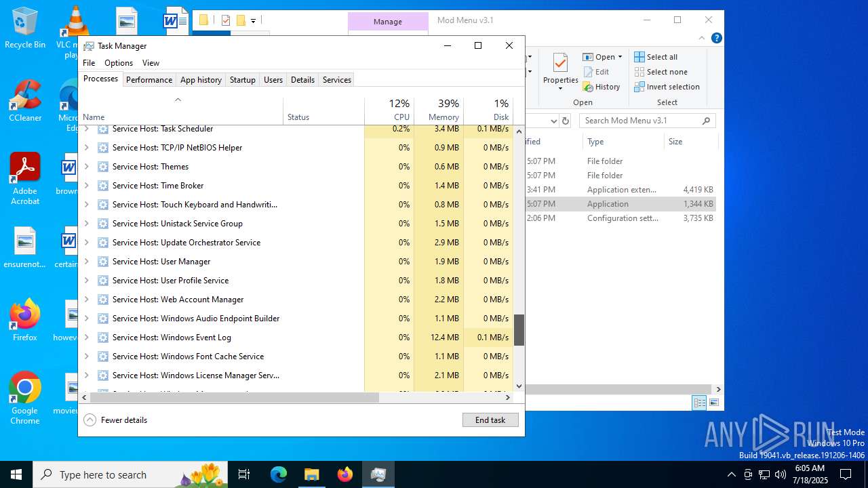Open the Google Chrome desktop shortcut

(25, 398)
